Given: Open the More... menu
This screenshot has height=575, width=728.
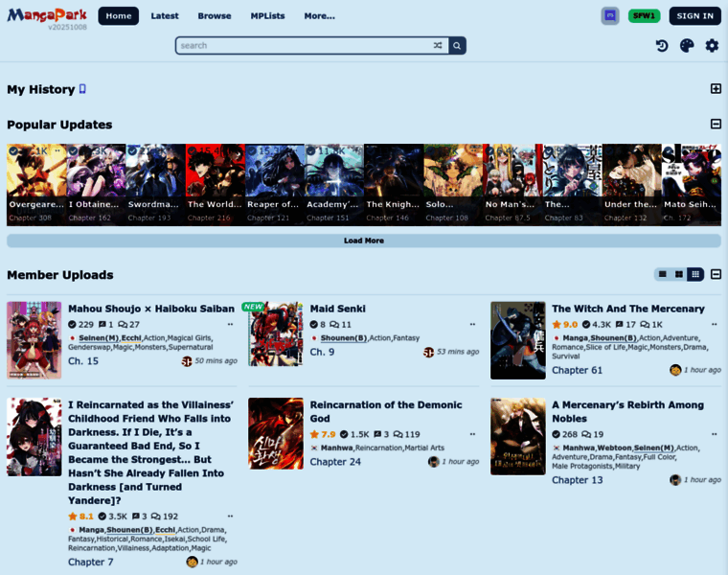Looking at the screenshot, I should click(319, 15).
